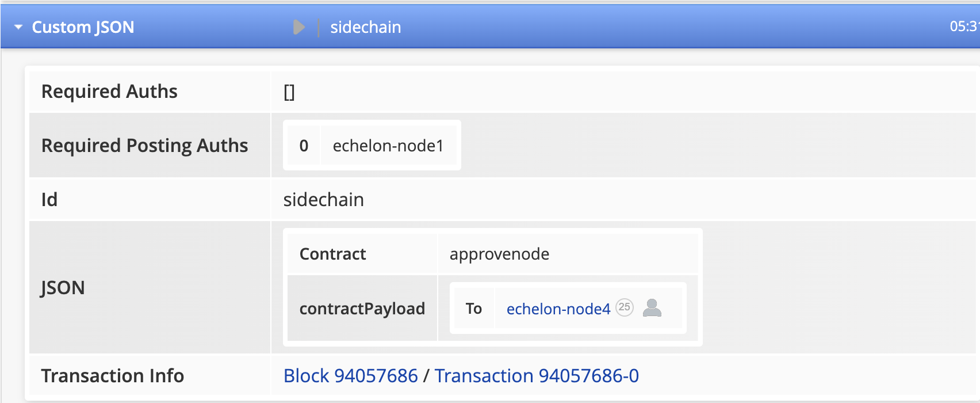Click the index 0 cell of posting auths

coord(304,146)
